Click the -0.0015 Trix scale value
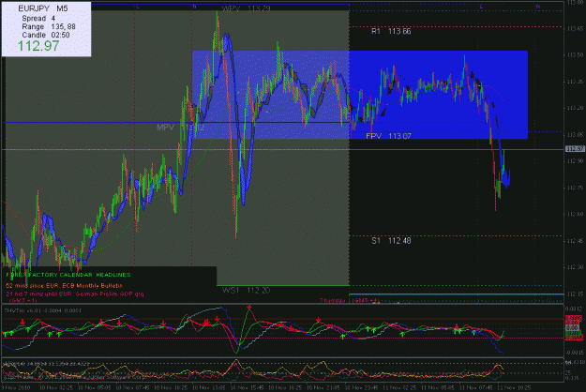 (575, 353)
